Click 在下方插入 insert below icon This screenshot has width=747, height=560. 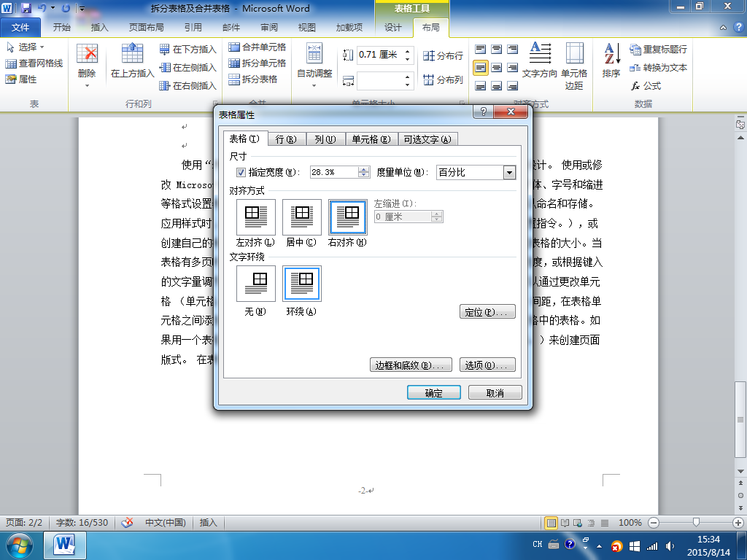[x=164, y=49]
